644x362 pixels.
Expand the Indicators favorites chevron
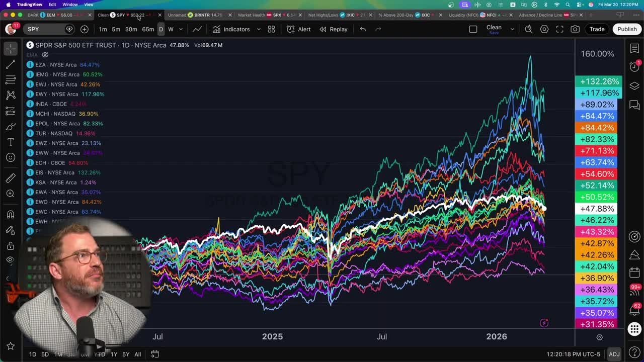point(259,29)
